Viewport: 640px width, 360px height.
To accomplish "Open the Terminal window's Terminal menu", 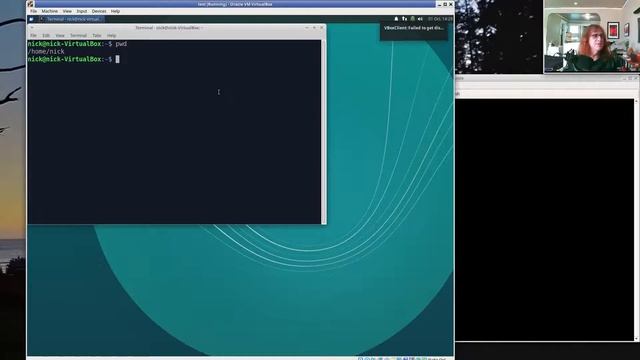I will [78, 36].
